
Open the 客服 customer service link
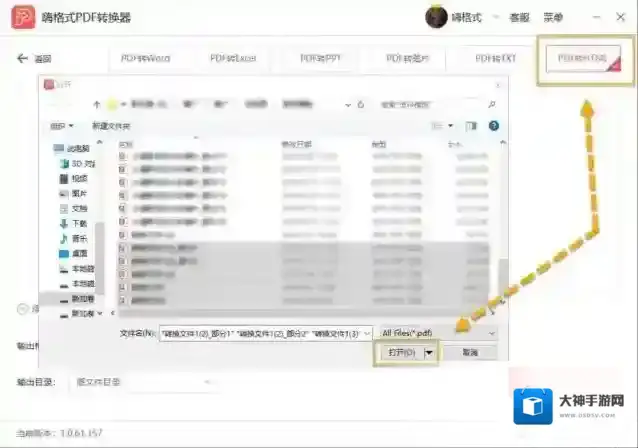pos(519,17)
